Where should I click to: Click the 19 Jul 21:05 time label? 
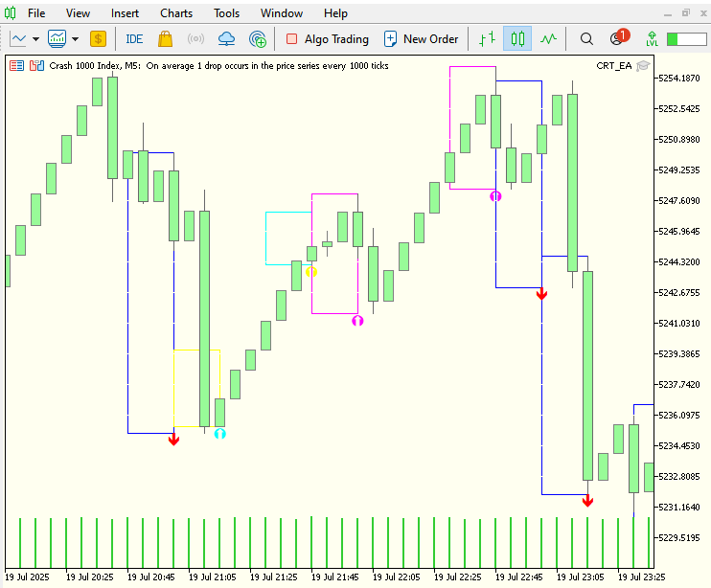coord(212,577)
